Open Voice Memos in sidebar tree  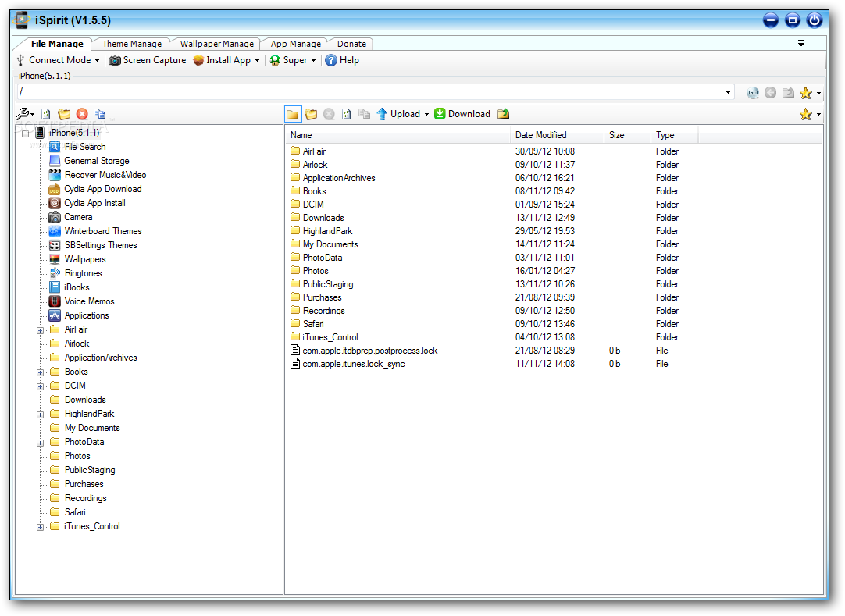click(89, 301)
